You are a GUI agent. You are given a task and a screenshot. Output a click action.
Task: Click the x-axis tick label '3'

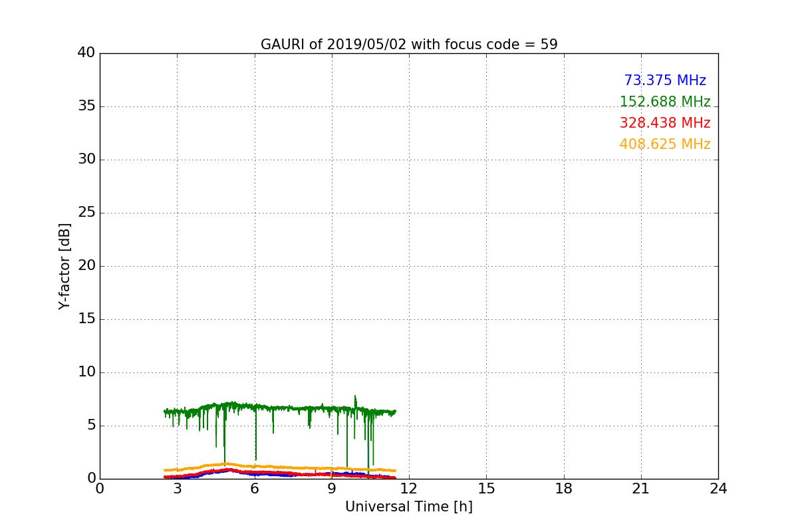(x=177, y=489)
